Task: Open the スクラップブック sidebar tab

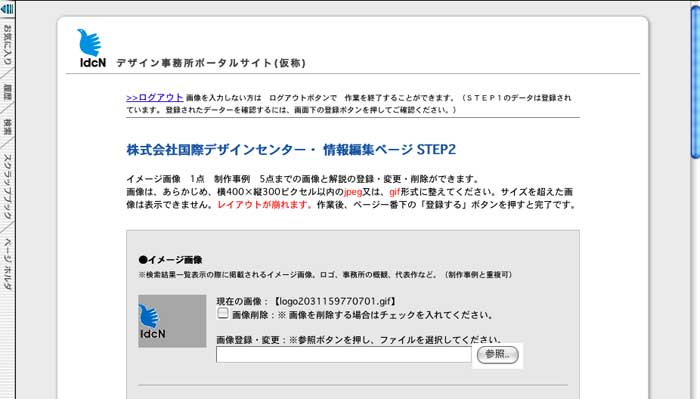Action: coord(7,187)
